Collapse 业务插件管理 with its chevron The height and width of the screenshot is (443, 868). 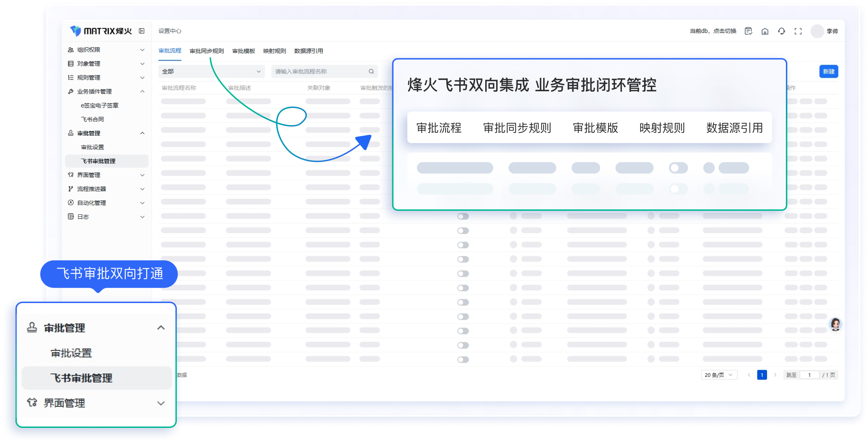click(x=142, y=92)
